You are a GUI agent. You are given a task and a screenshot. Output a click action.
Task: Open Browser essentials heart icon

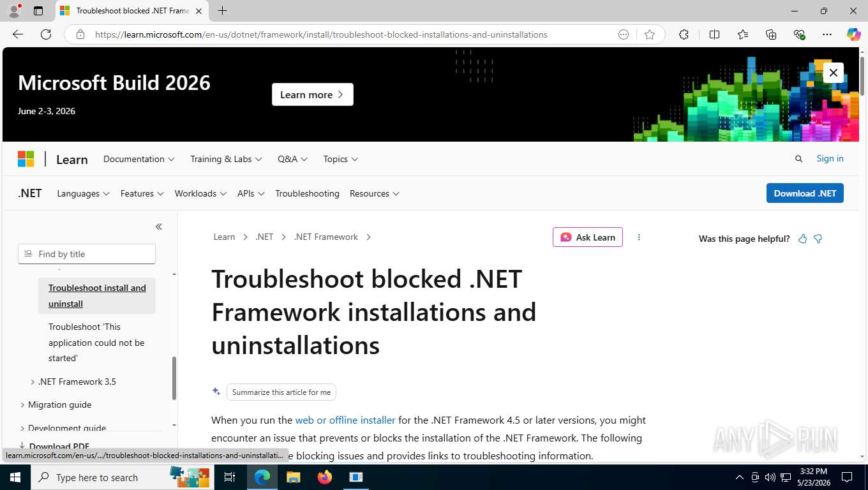[x=799, y=34]
